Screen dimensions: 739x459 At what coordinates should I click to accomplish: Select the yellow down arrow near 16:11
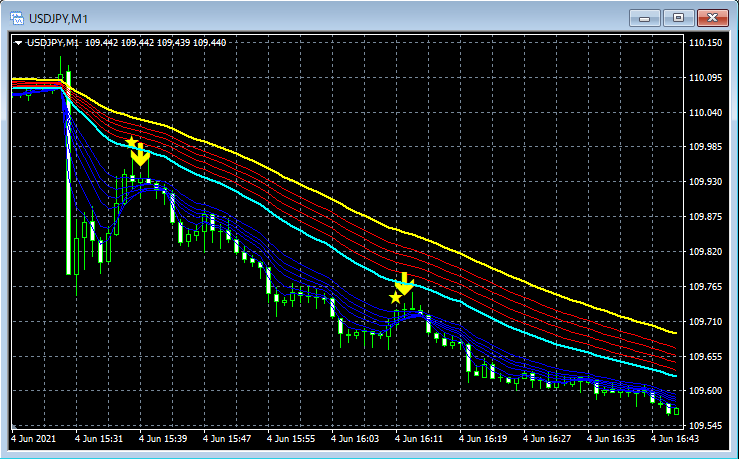pyautogui.click(x=404, y=283)
